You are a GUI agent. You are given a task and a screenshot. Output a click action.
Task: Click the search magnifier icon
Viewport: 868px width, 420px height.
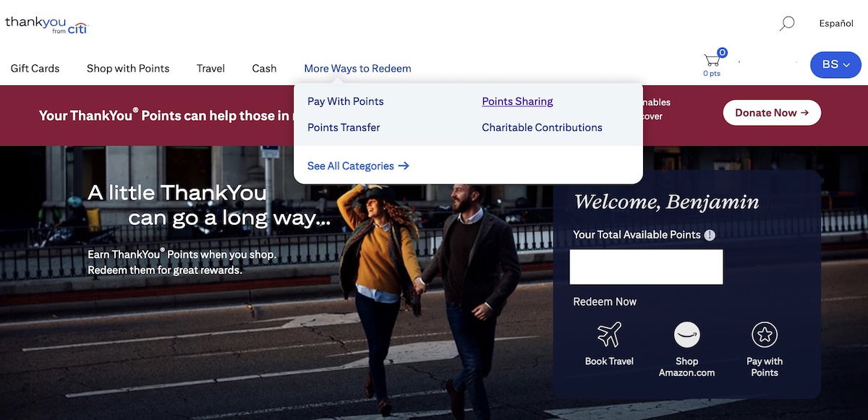tap(787, 23)
